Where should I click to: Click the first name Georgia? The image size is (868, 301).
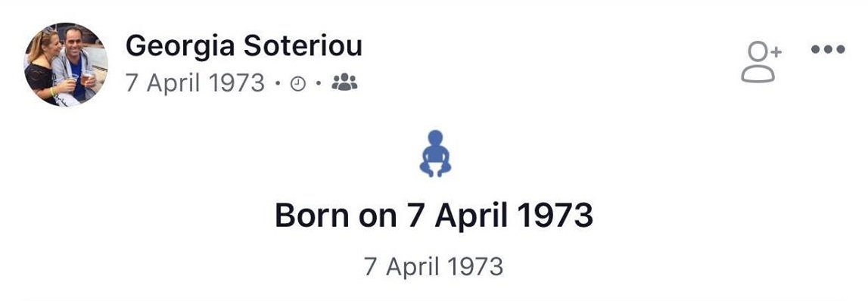[x=180, y=46]
